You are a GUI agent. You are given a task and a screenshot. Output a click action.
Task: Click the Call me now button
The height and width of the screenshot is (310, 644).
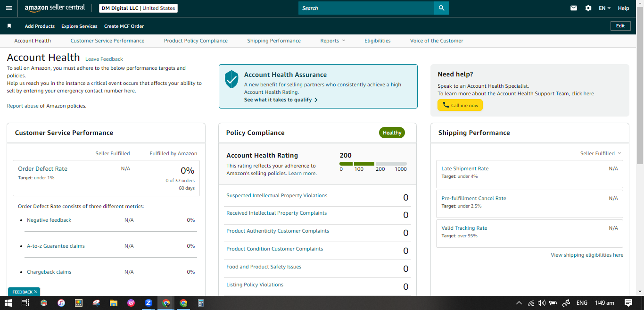coord(460,105)
